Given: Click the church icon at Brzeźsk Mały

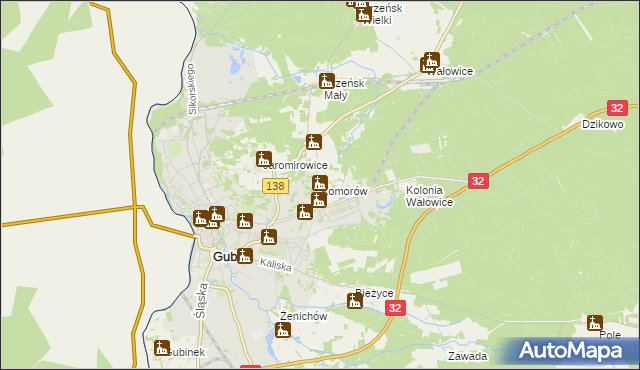Looking at the screenshot, I should 327,81.
